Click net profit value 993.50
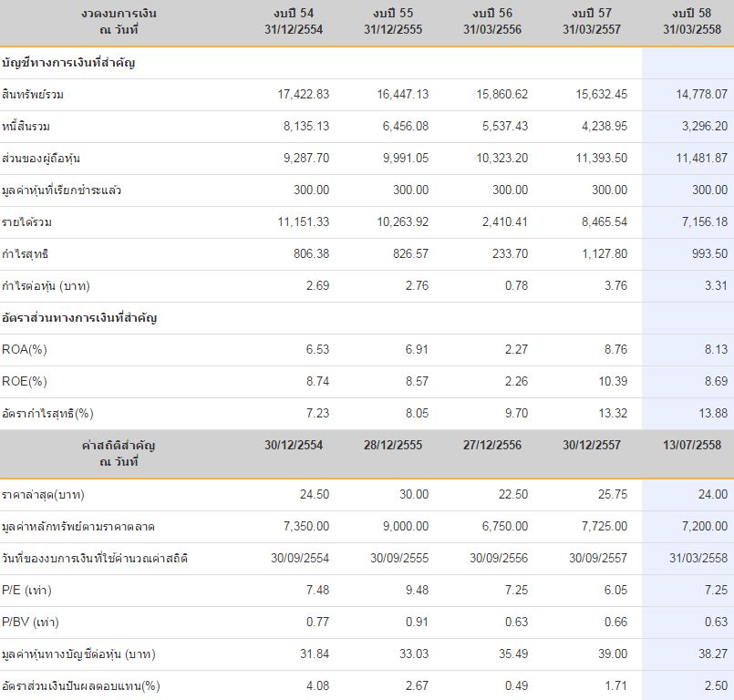 coord(709,254)
